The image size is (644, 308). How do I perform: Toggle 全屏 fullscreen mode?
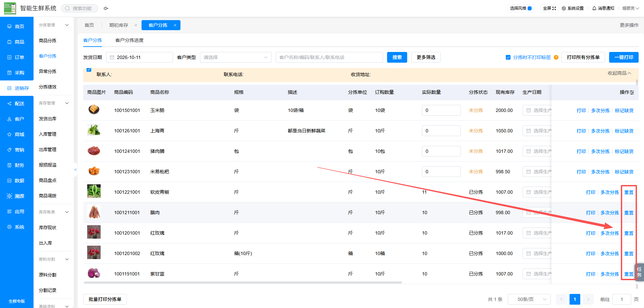(x=549, y=8)
